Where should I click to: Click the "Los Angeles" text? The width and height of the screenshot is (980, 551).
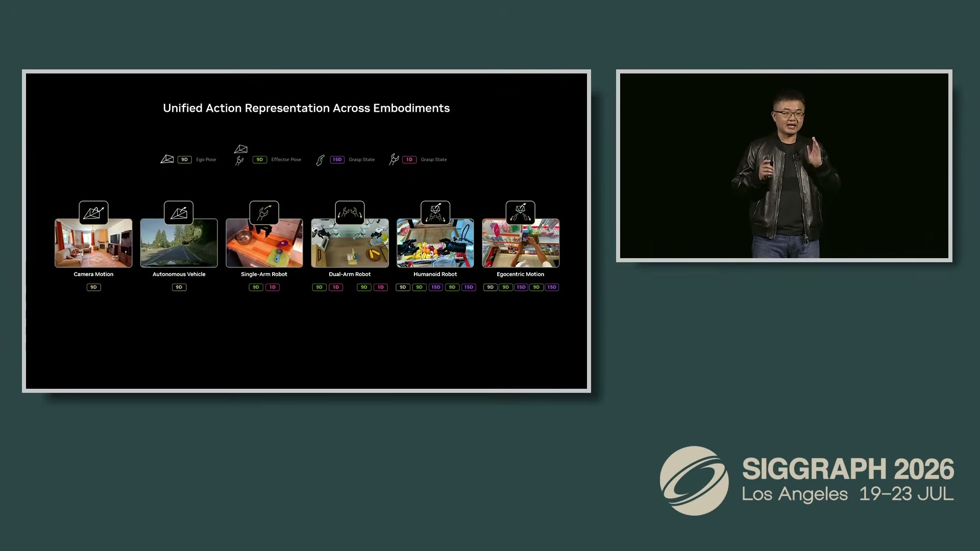point(795,494)
